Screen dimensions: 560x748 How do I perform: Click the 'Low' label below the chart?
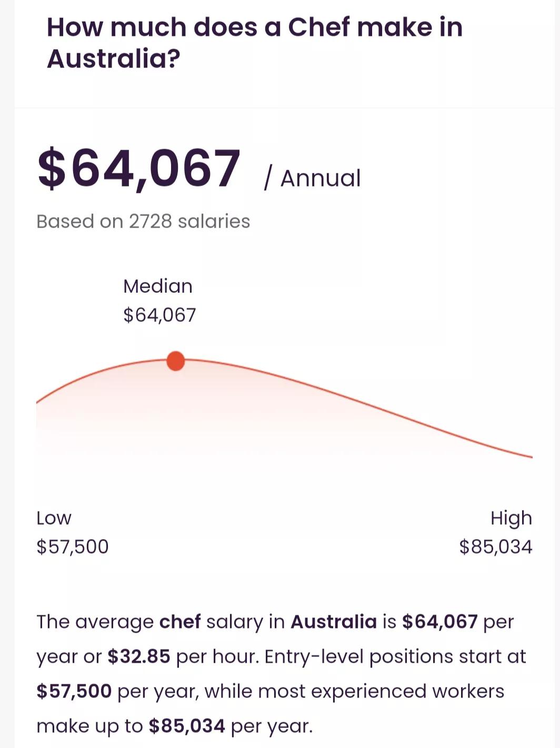point(54,518)
